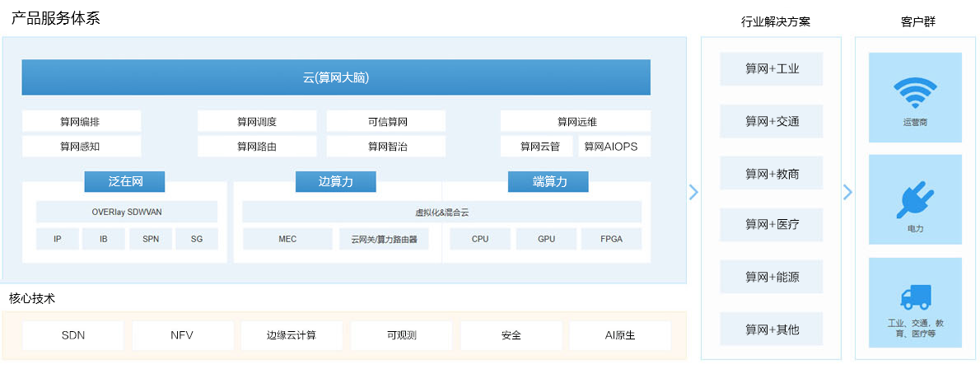Image resolution: width=980 pixels, height=388 pixels.
Task: Select the 云网关/算力路由器 box
Action: [384, 239]
